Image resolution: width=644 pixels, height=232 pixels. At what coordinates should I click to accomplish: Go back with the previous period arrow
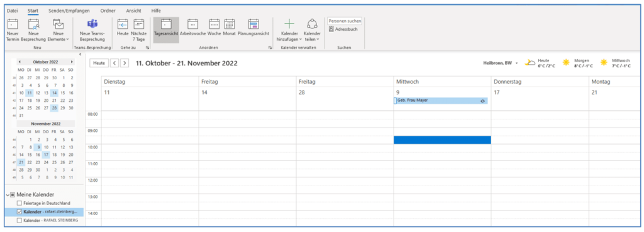[x=114, y=64]
